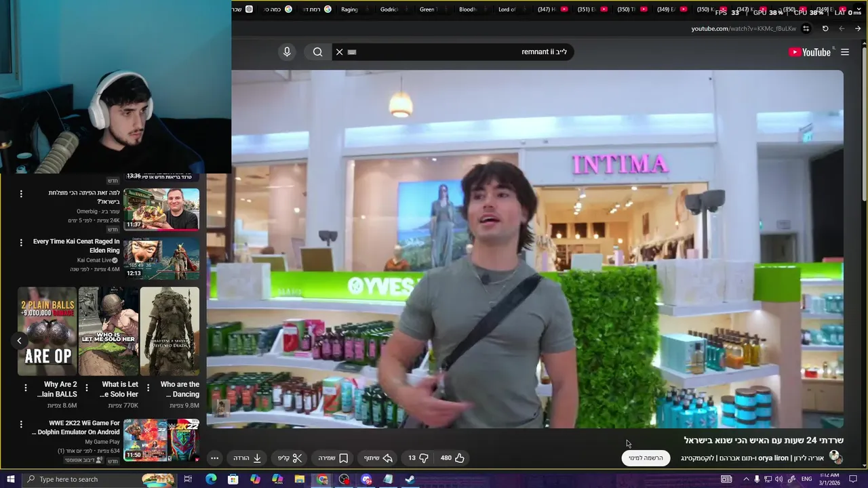This screenshot has height=488, width=868.
Task: Open the 2 Plain BALLS ARE OP short
Action: tap(47, 331)
